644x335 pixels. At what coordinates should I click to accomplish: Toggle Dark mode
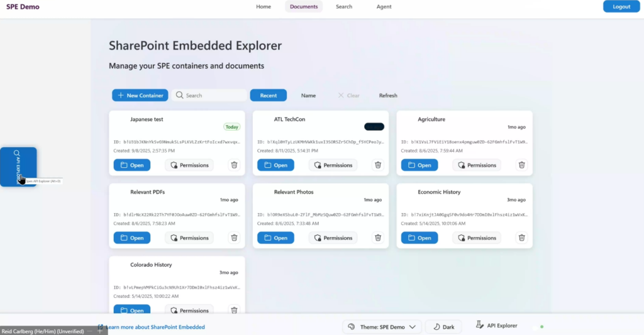point(443,327)
